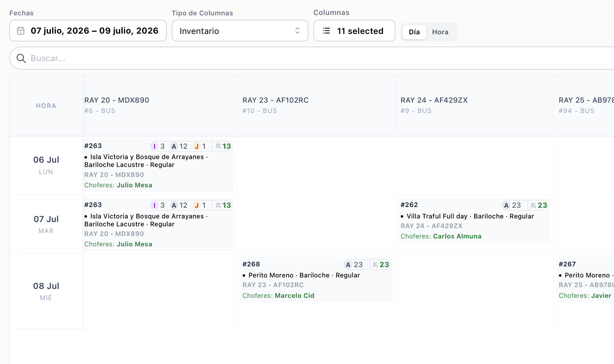
Task: Click the magnifier icon in search bar
Action: click(x=21, y=58)
